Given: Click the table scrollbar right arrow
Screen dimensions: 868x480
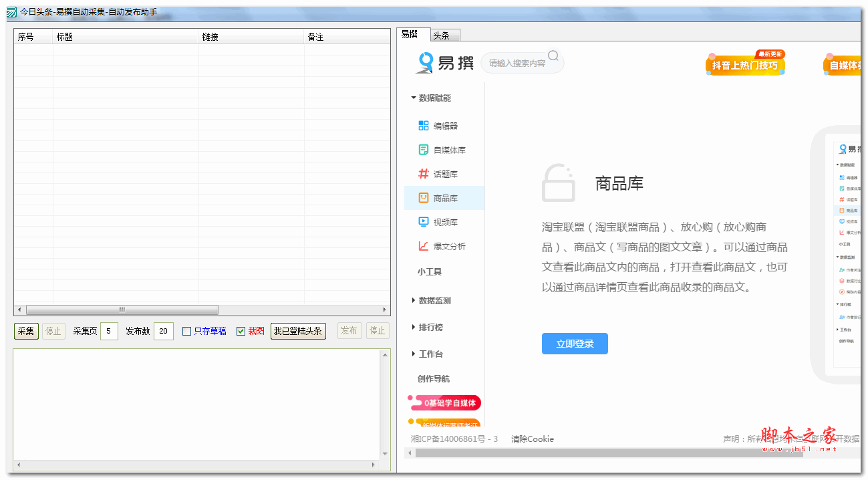Looking at the screenshot, I should [x=385, y=310].
